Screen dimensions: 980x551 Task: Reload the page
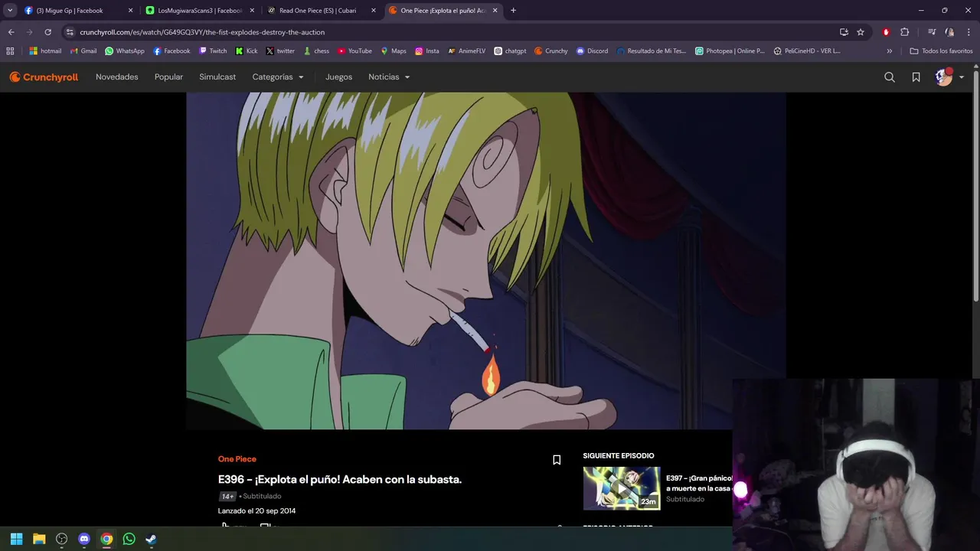coord(47,32)
